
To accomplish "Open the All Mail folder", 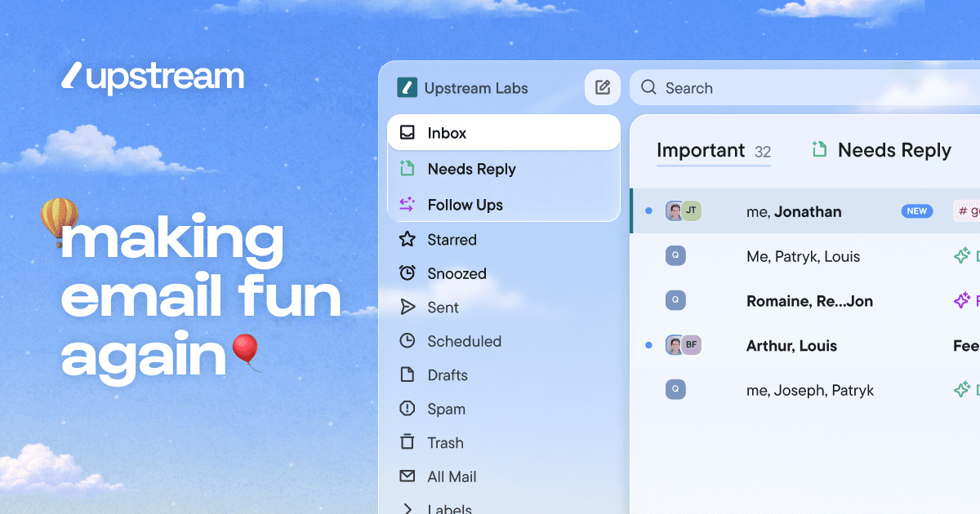I will click(x=504, y=476).
